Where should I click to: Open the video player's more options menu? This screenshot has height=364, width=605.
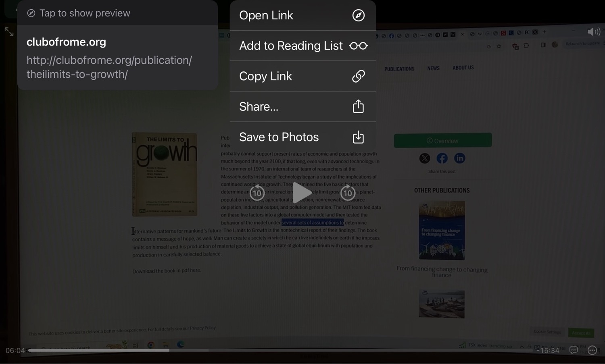pyautogui.click(x=591, y=350)
